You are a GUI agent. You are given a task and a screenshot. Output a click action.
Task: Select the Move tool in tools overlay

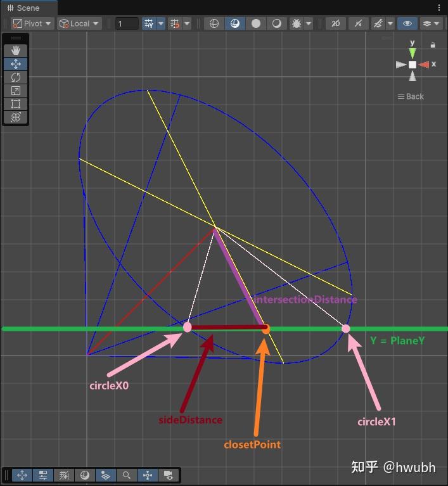pyautogui.click(x=15, y=64)
